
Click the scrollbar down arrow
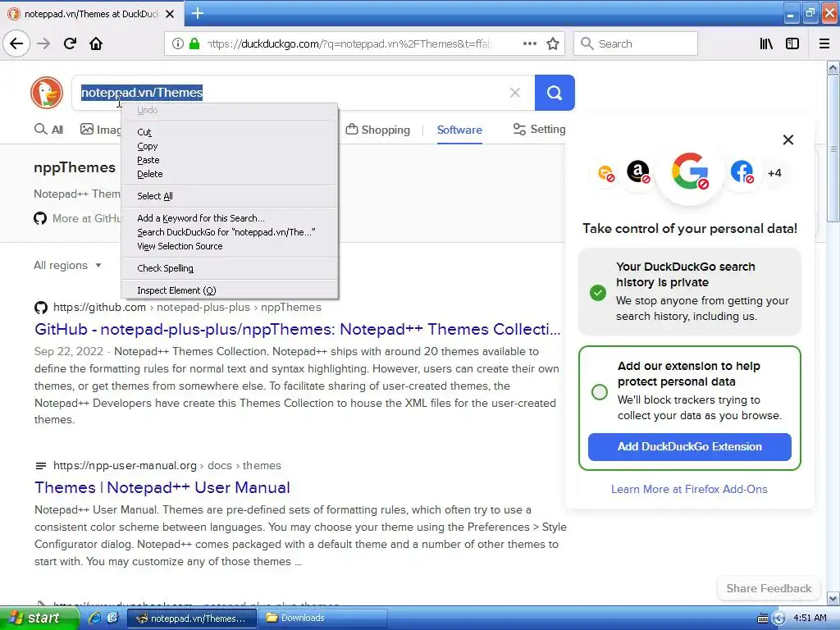[833, 598]
